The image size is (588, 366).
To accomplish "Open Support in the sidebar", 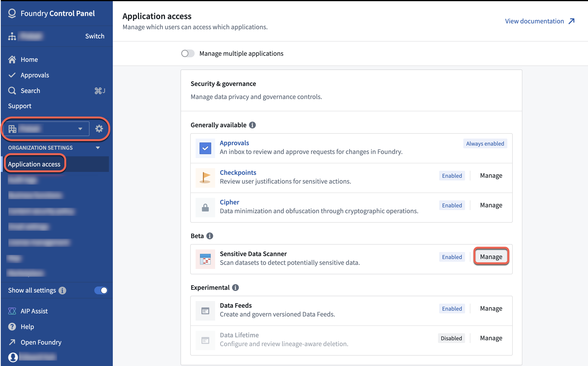I will [x=20, y=106].
